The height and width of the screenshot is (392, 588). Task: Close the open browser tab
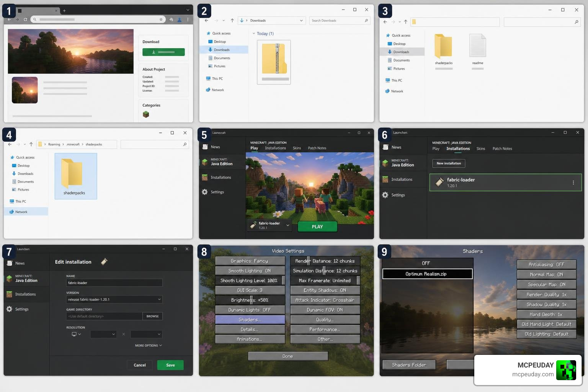point(56,11)
